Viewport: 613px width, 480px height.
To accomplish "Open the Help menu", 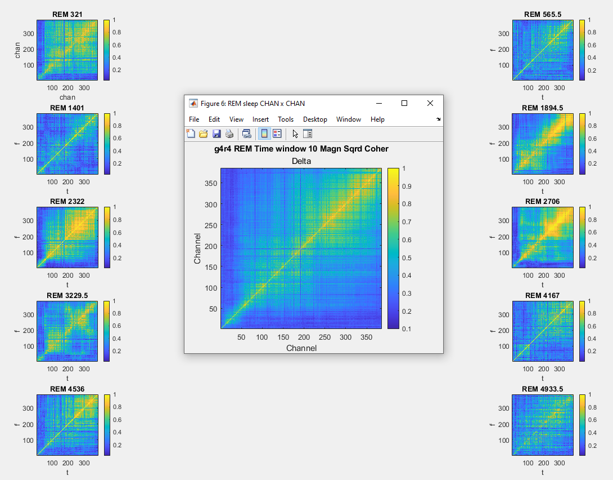I will (x=377, y=119).
